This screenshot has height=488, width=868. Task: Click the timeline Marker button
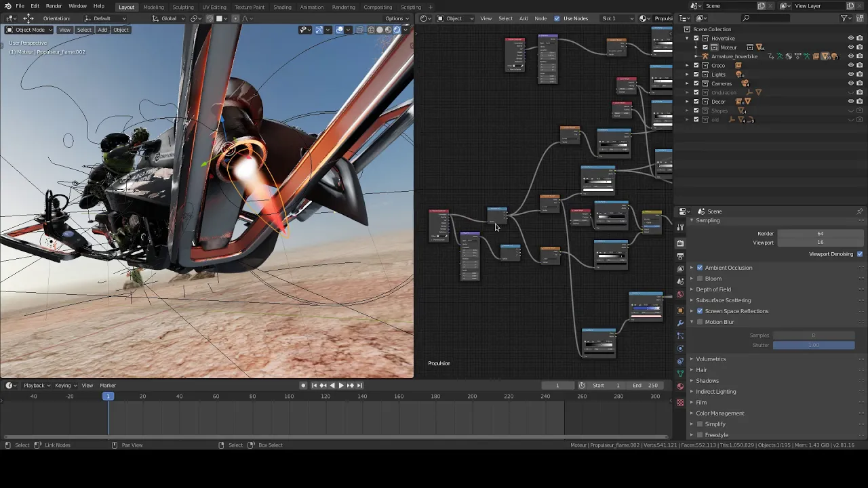tap(108, 386)
